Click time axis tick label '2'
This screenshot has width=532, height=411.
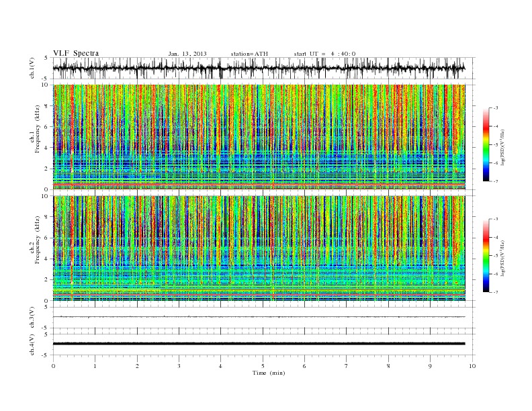(137, 366)
